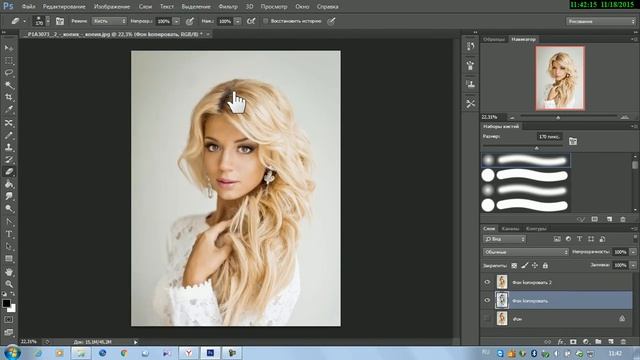The height and width of the screenshot is (360, 640).
Task: Open the Clone Source panel icon
Action: 471,84
